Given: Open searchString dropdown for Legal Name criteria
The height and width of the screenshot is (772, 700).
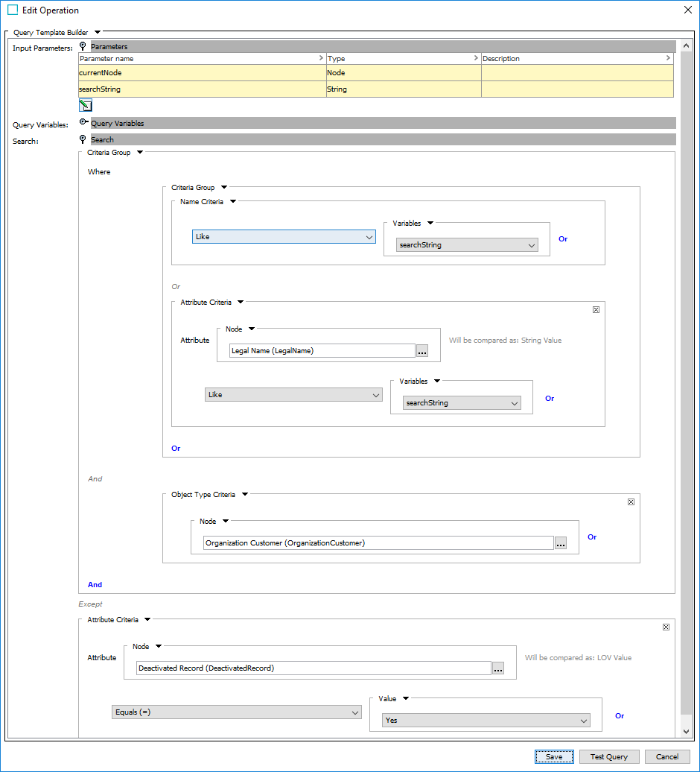Looking at the screenshot, I should (x=462, y=403).
